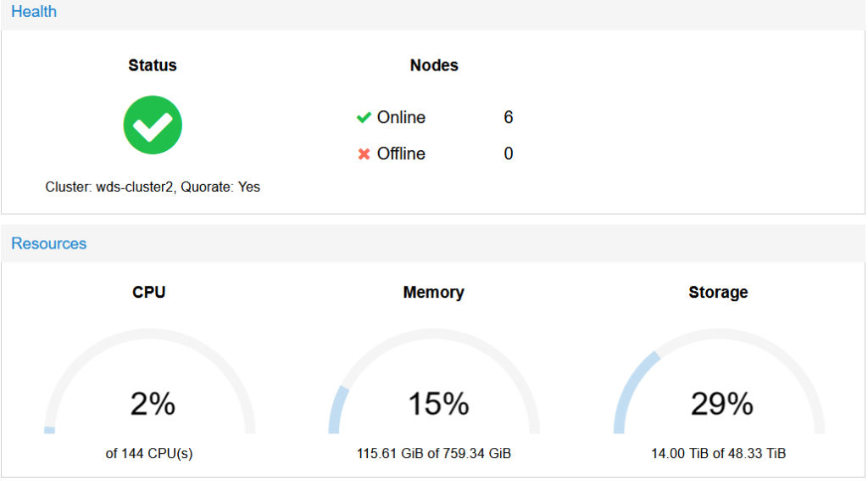Screen dimensions: 868x481
Task: Select the Online nodes label
Action: point(401,117)
